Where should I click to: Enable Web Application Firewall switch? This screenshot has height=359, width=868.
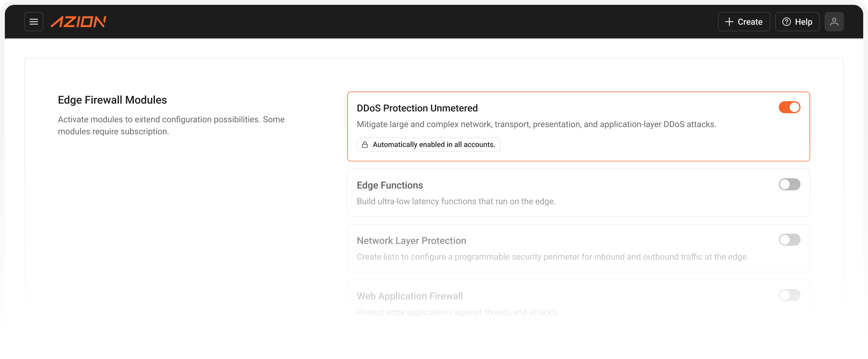pyautogui.click(x=789, y=295)
